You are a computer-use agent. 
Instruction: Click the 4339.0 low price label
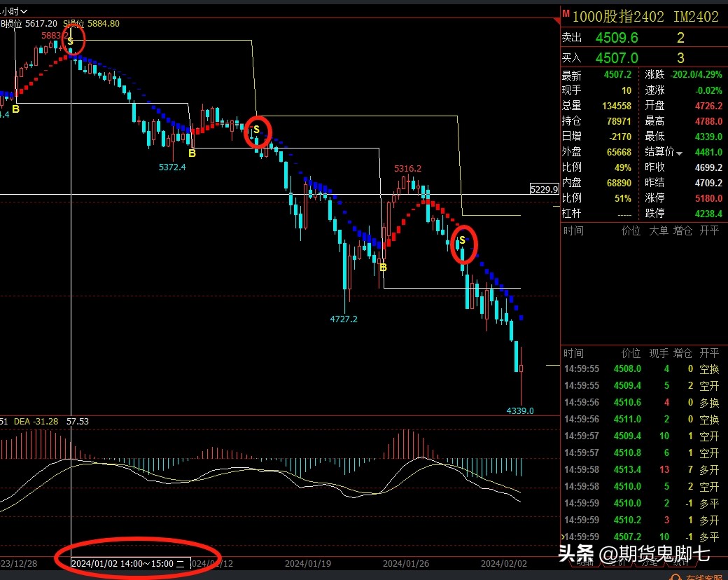pos(520,410)
